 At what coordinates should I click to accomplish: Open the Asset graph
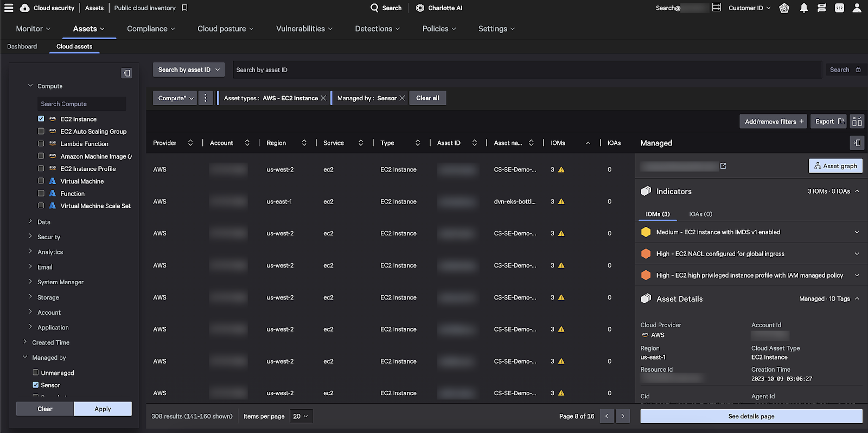(x=835, y=166)
